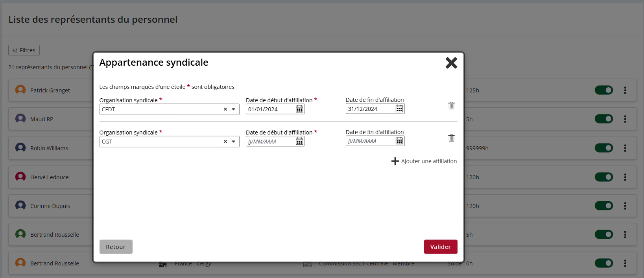Screen dimensions: 644x278
Task: Clear the CFDT organisation selection
Action: 225,109
